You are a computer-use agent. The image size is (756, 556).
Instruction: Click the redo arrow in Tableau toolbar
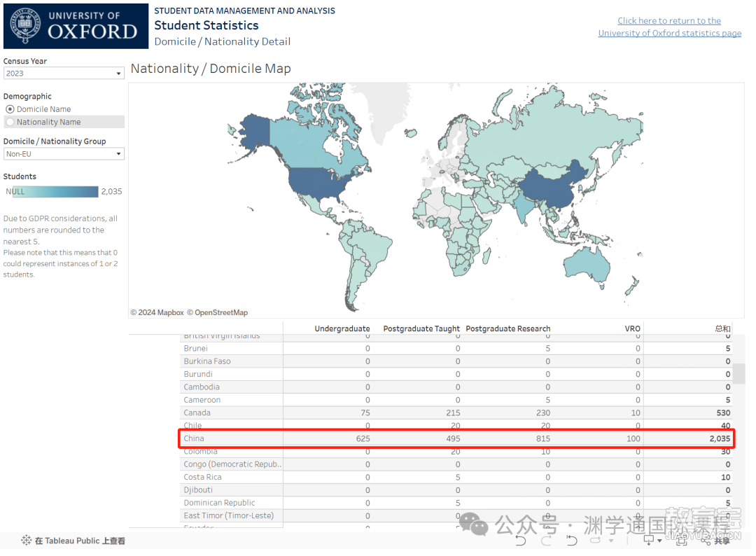point(546,541)
